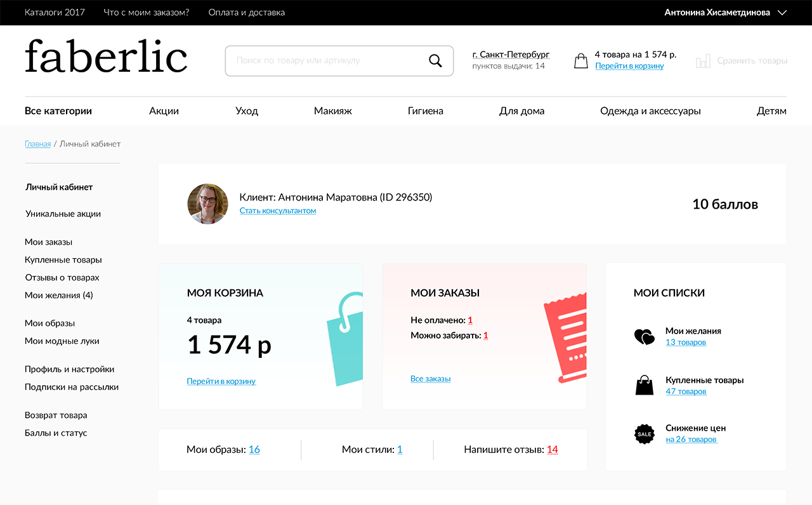This screenshot has height=505, width=812.
Task: Click the 10 баллов points text
Action: point(725,204)
